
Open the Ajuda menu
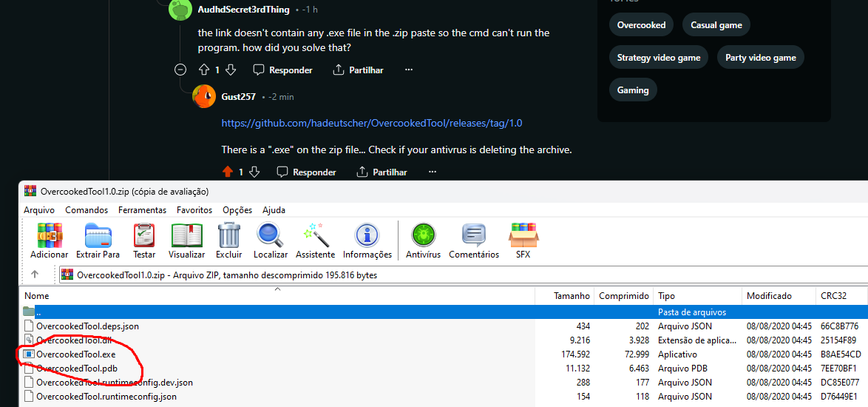(274, 210)
